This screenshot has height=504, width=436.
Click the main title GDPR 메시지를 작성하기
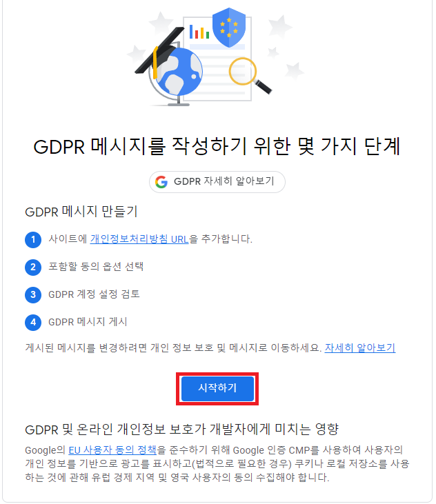tap(217, 147)
